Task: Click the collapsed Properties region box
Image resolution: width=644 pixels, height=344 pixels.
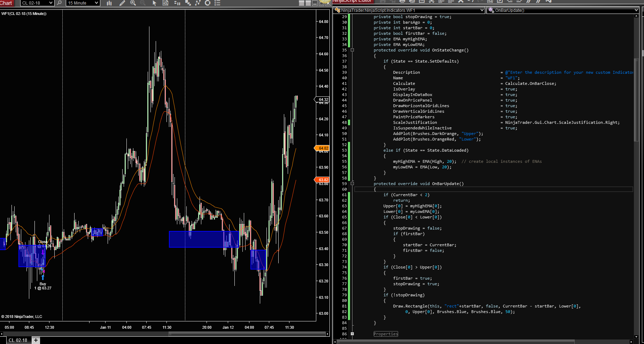Action: point(386,334)
